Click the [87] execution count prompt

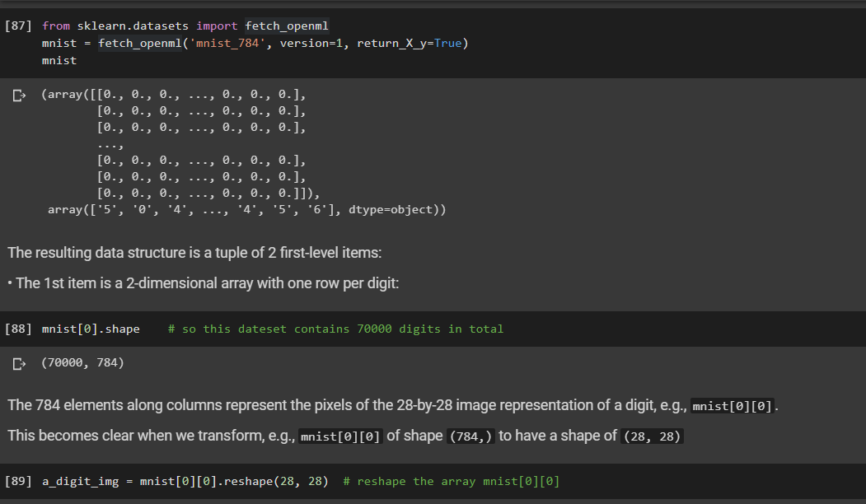(17, 26)
